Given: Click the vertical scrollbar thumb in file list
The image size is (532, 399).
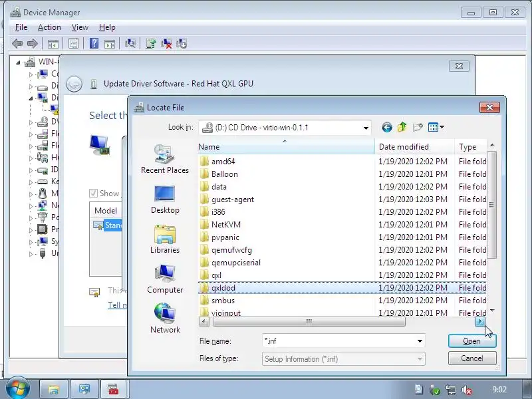Looking at the screenshot, I should point(491,205).
